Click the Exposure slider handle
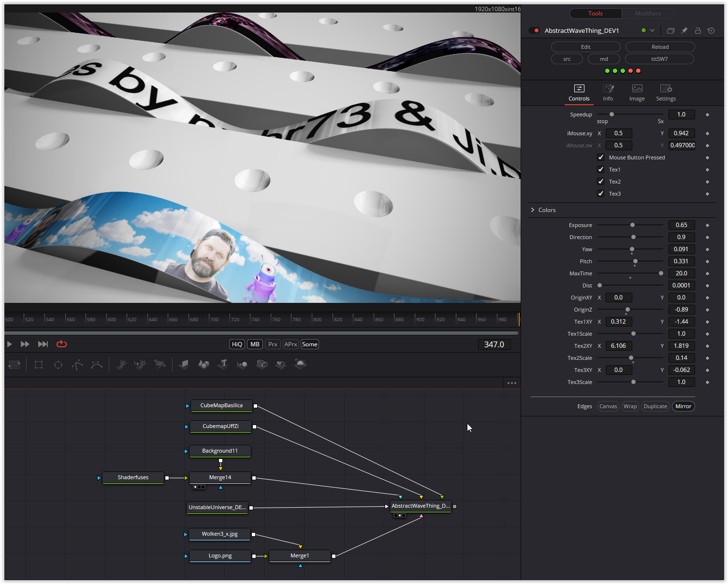This screenshot has width=728, height=584. coord(632,225)
